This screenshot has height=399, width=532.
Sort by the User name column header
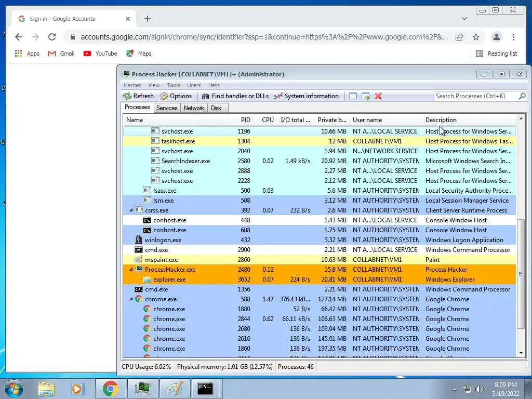point(386,120)
